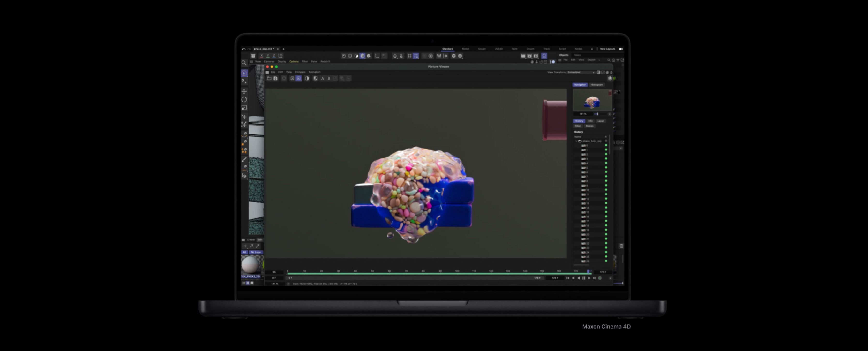Click the coordinate system icon beside Z
The width and height of the screenshot is (868, 351).
280,56
